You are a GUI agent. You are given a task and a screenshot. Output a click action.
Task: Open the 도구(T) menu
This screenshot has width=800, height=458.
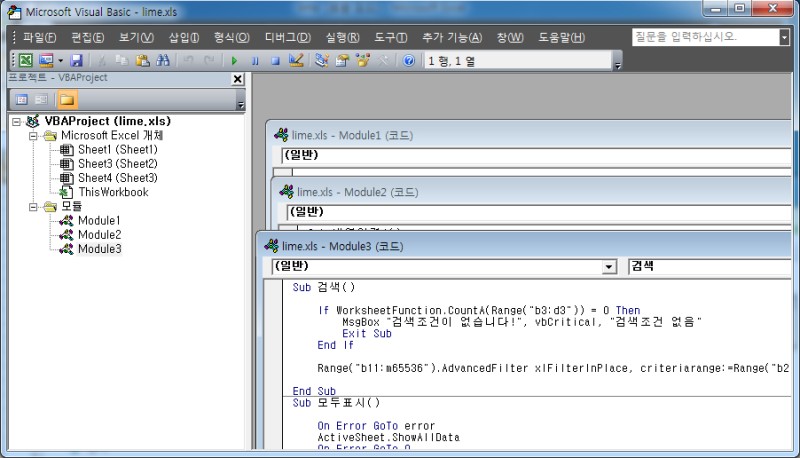[390, 37]
